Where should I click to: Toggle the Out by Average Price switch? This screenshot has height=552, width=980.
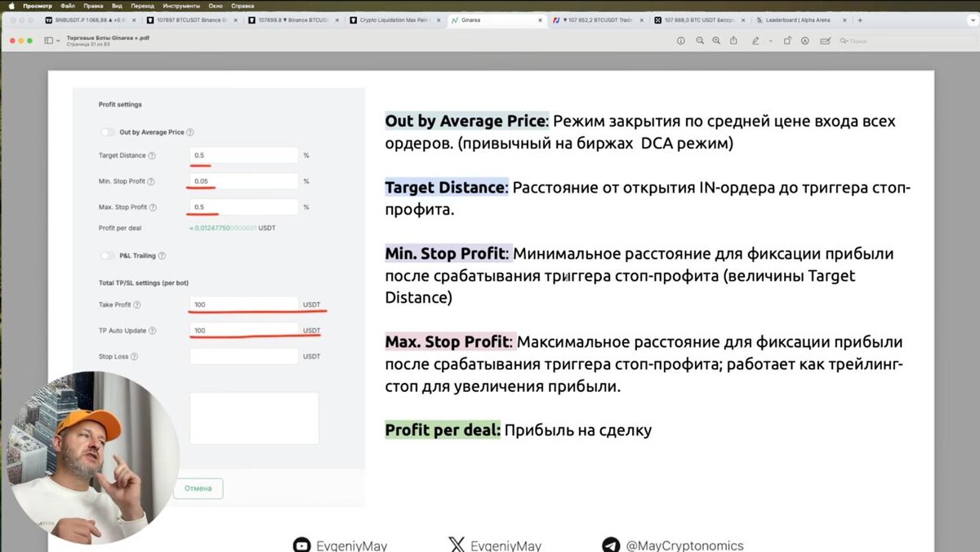click(107, 131)
